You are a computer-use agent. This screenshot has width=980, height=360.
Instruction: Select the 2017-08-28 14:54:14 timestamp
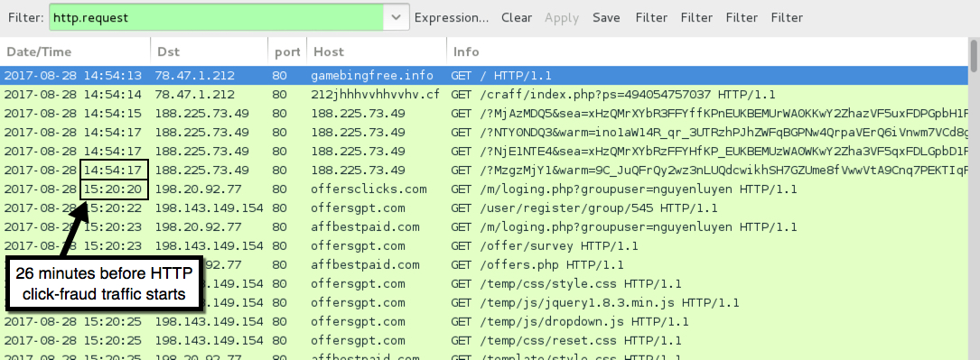pos(73,95)
